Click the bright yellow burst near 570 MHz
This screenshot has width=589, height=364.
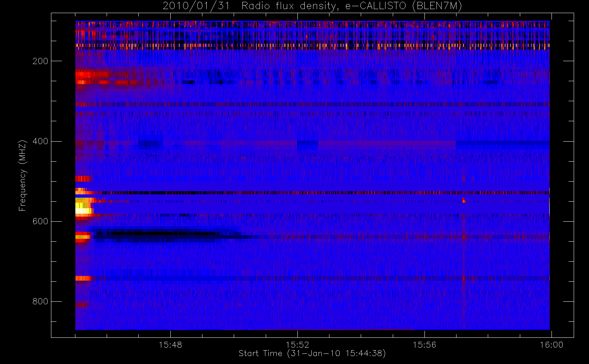click(84, 208)
